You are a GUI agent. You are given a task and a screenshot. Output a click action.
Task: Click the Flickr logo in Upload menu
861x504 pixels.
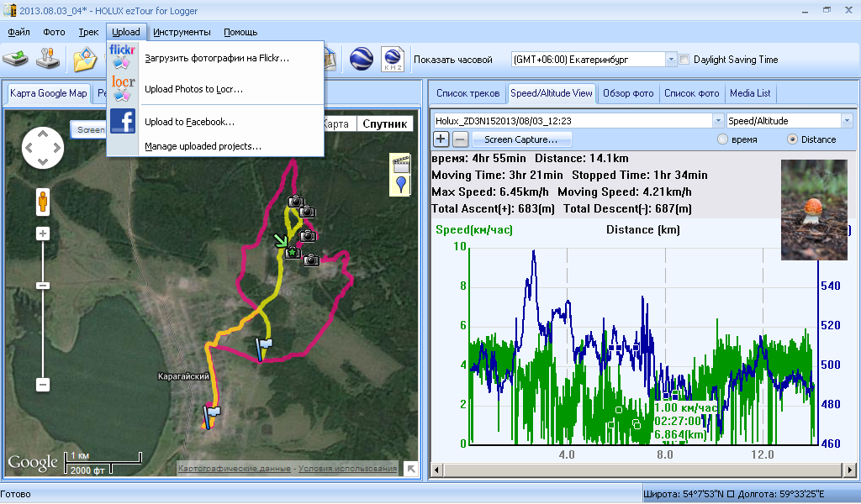click(x=122, y=57)
